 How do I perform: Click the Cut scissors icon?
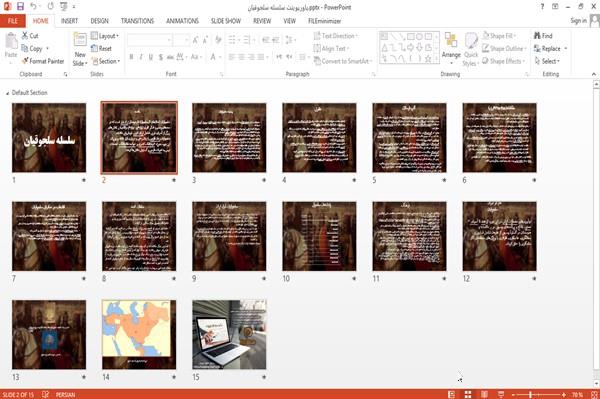click(25, 36)
